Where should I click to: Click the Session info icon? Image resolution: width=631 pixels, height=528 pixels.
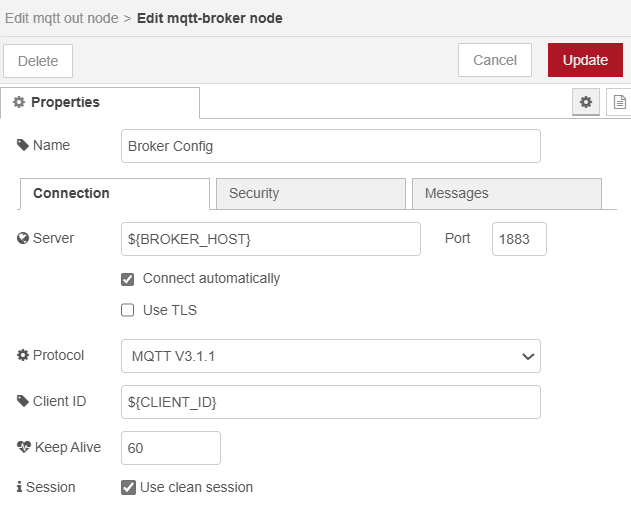(x=19, y=487)
